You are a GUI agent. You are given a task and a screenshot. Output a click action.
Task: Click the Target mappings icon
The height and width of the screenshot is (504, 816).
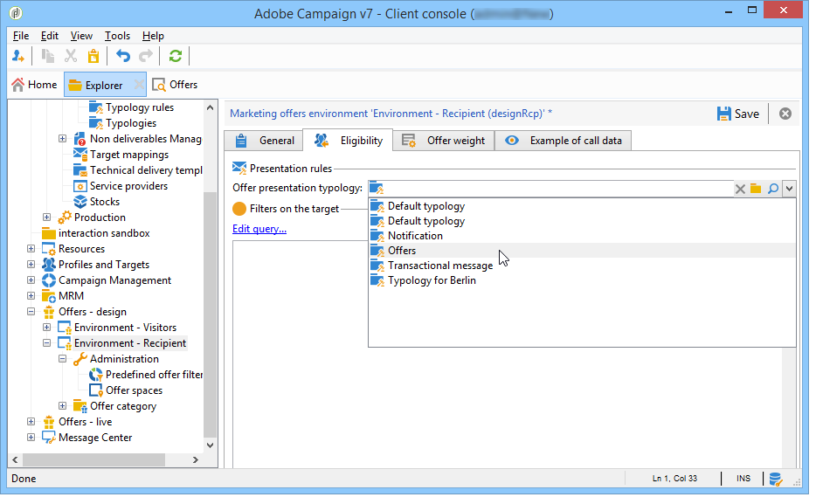tap(80, 155)
